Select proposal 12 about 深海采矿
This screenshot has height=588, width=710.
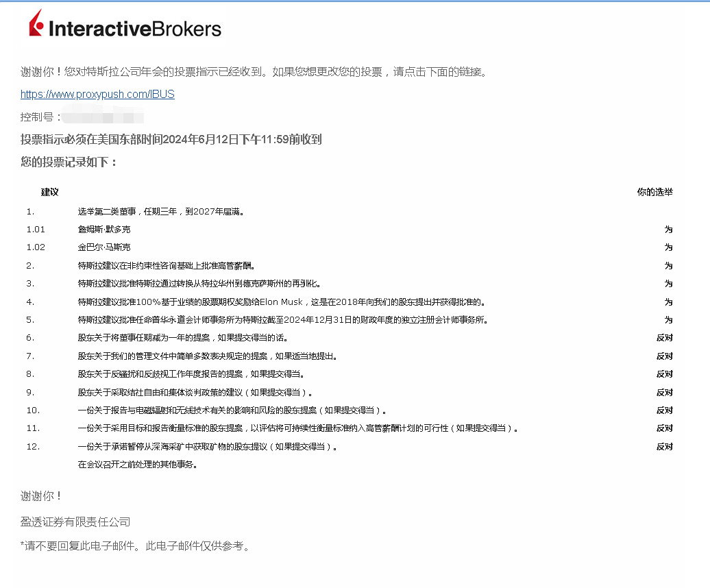point(208,447)
